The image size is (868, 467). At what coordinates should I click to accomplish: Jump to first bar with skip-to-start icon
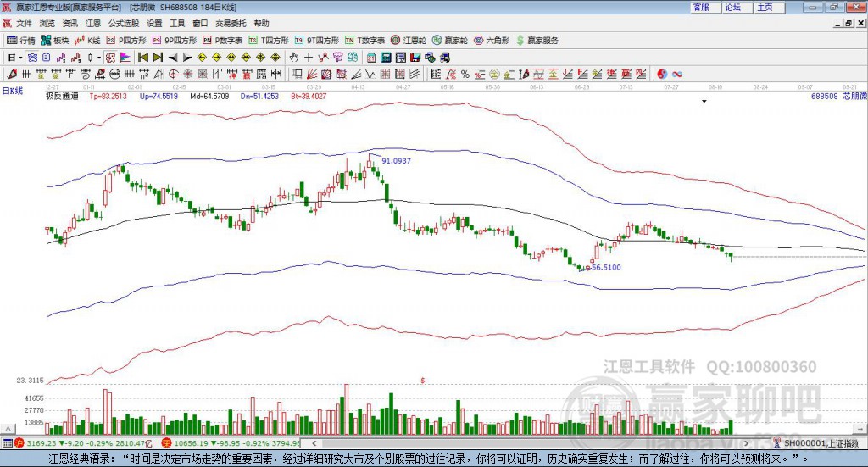click(x=142, y=58)
